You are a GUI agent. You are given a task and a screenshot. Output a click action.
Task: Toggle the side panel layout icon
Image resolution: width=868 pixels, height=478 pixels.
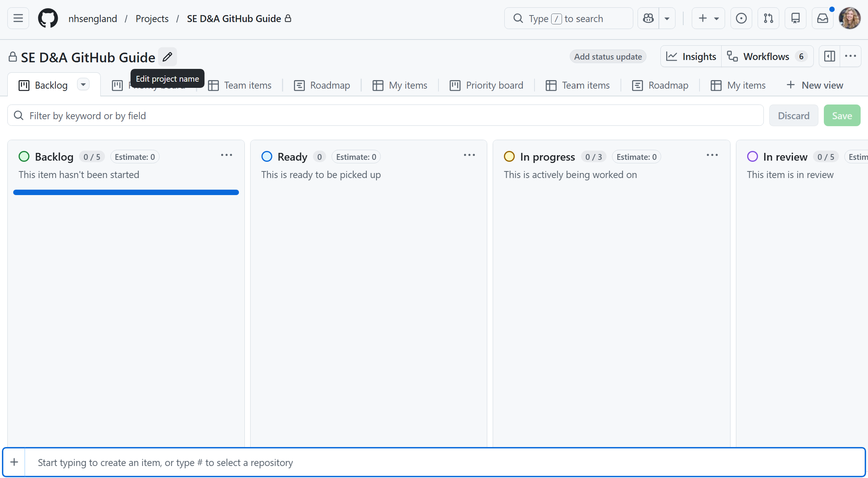click(829, 57)
